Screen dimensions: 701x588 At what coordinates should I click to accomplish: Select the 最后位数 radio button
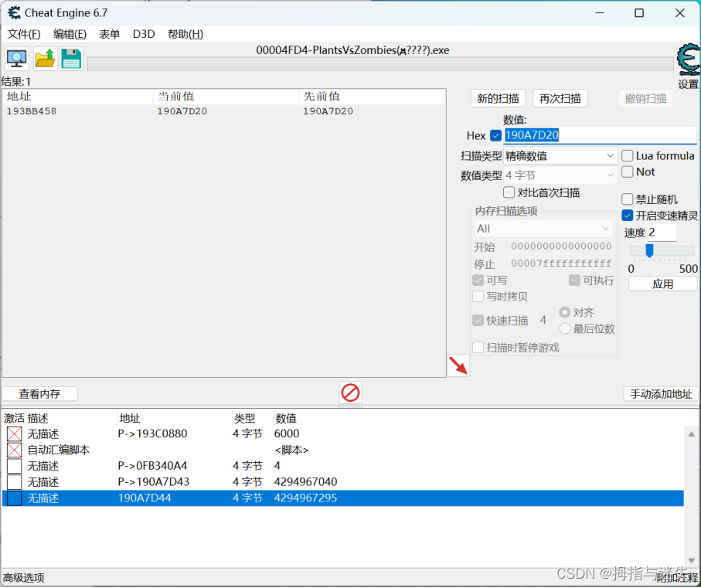point(565,329)
